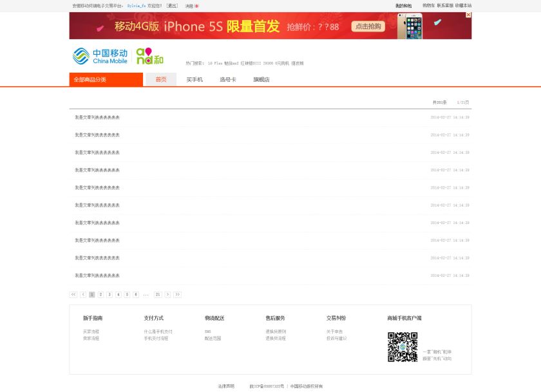Jump to last page with >> button
541x392 pixels.
click(177, 294)
